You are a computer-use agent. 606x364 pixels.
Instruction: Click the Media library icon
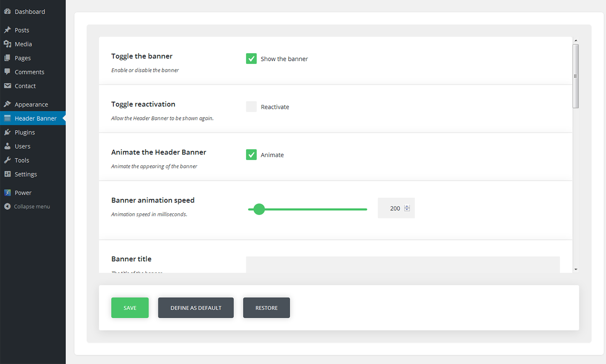click(7, 44)
